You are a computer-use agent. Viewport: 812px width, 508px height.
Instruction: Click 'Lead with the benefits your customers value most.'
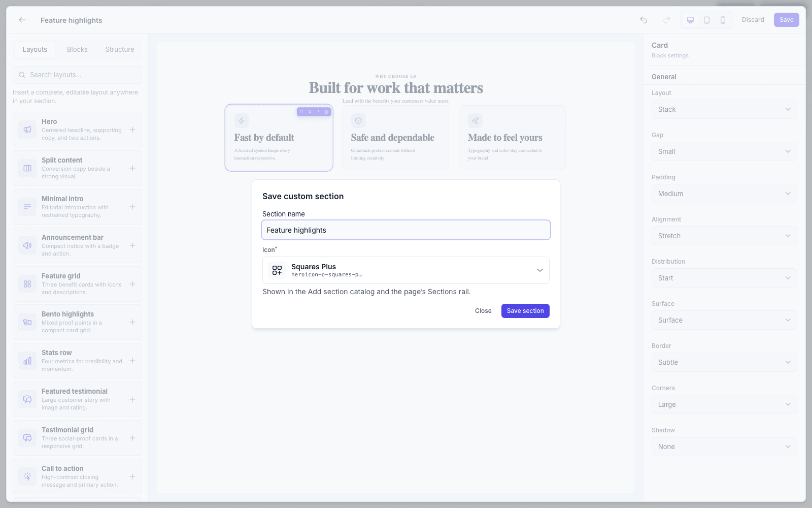coord(396,101)
